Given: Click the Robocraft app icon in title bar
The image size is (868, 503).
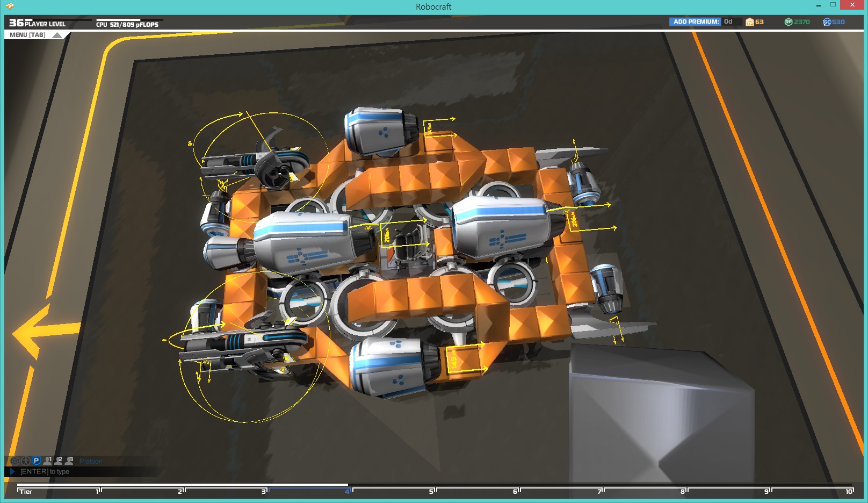Looking at the screenshot, I should (x=10, y=6).
